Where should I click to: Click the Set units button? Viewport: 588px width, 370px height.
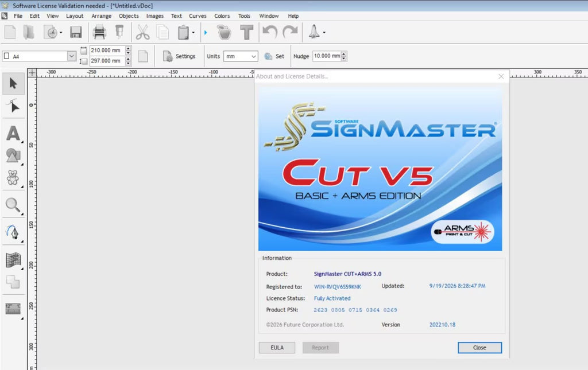tap(274, 56)
